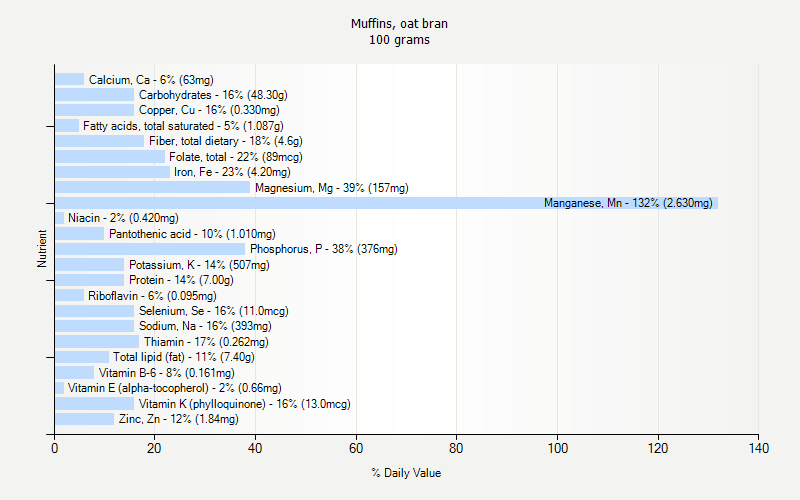800x500 pixels.
Task: Click the x-axis tick label '20'
Action: (154, 448)
